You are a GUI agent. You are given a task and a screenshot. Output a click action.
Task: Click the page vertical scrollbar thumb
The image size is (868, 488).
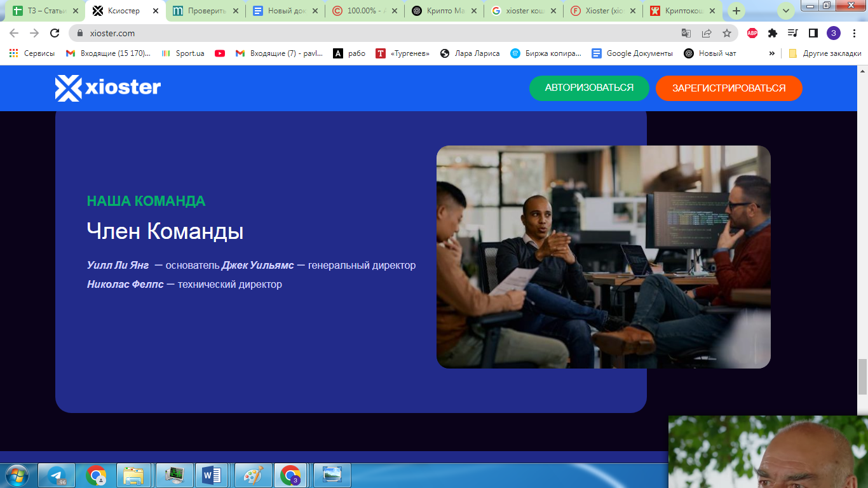click(x=862, y=377)
